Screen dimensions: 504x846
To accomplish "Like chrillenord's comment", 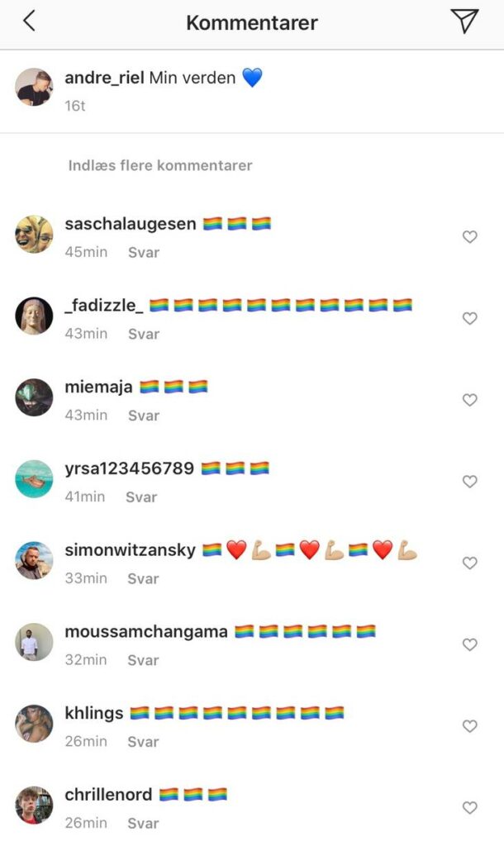I will (470, 808).
